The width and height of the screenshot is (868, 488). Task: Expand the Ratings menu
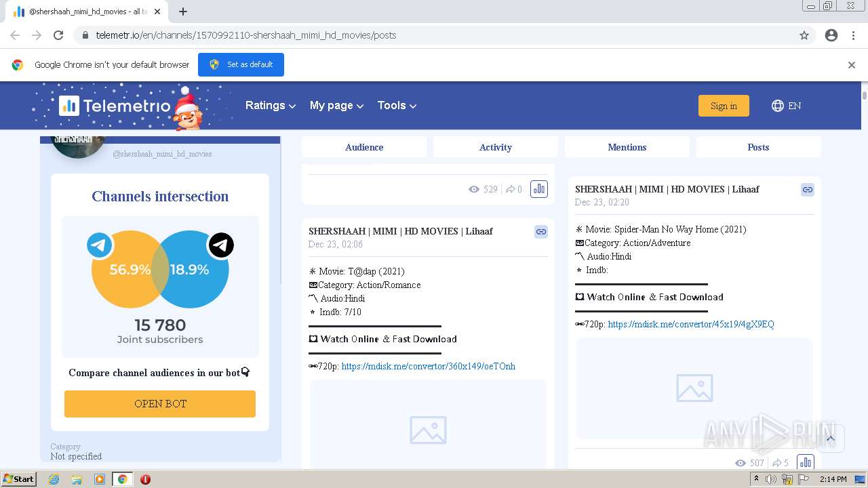click(271, 106)
